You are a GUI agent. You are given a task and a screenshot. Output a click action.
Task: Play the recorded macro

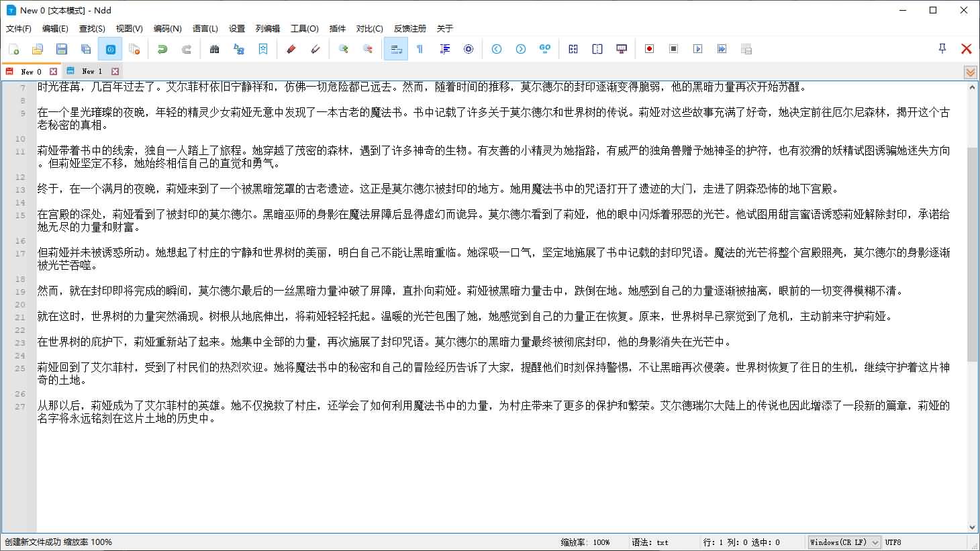click(x=697, y=48)
